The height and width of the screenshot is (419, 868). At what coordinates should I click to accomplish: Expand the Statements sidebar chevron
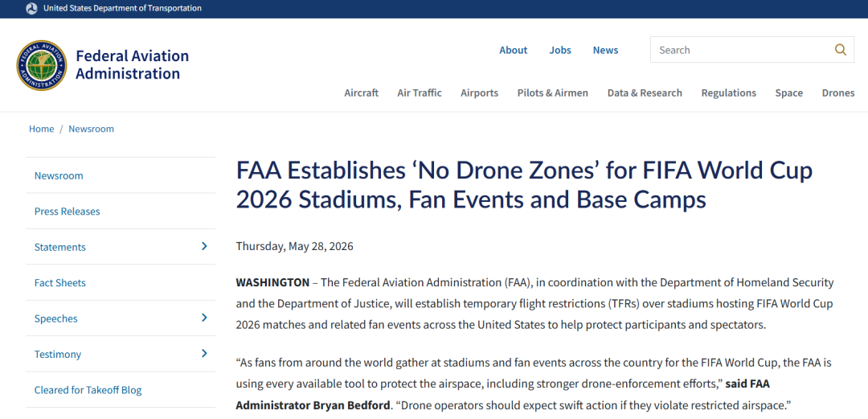(204, 246)
